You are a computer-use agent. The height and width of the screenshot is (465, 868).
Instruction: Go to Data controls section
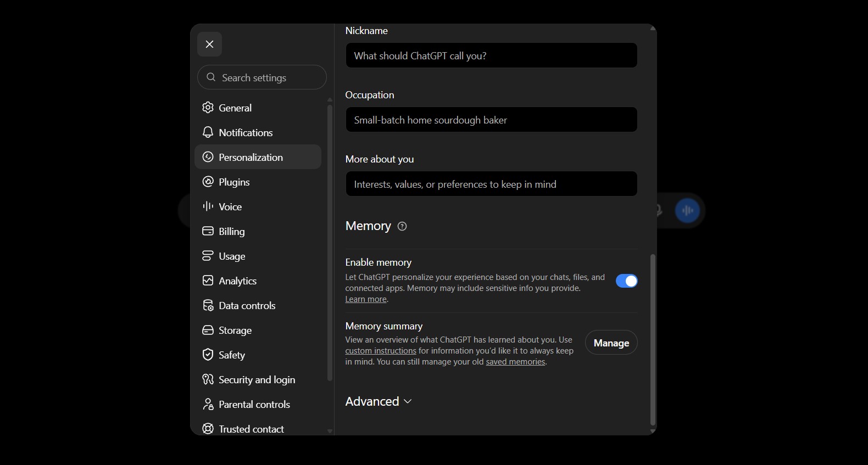tap(258, 305)
